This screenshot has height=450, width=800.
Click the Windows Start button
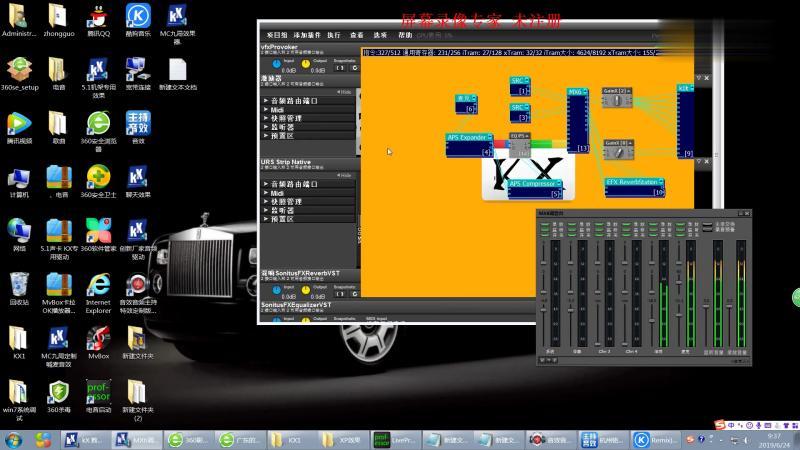(13, 440)
